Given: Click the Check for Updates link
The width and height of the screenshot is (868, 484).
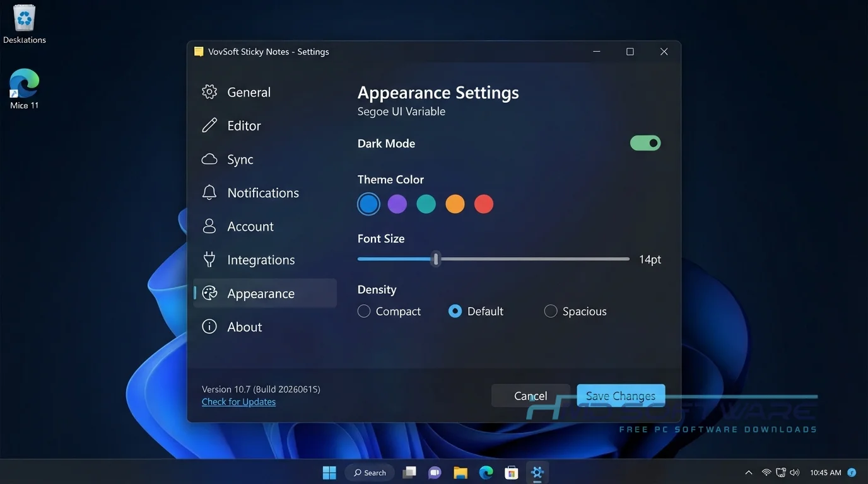Looking at the screenshot, I should (238, 402).
